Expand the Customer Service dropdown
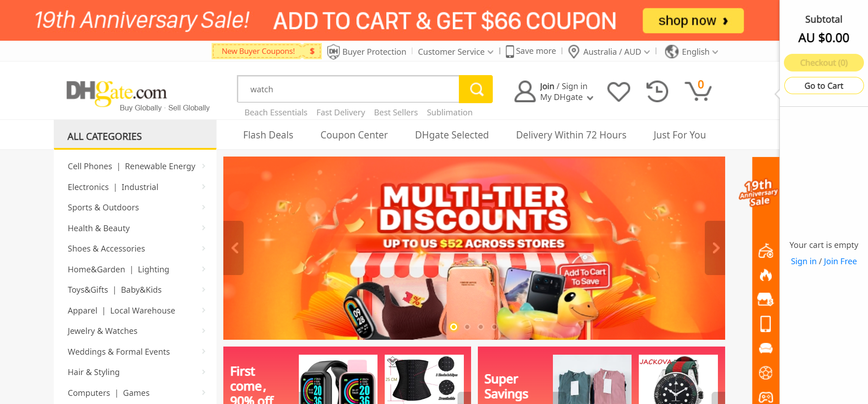 (x=455, y=52)
